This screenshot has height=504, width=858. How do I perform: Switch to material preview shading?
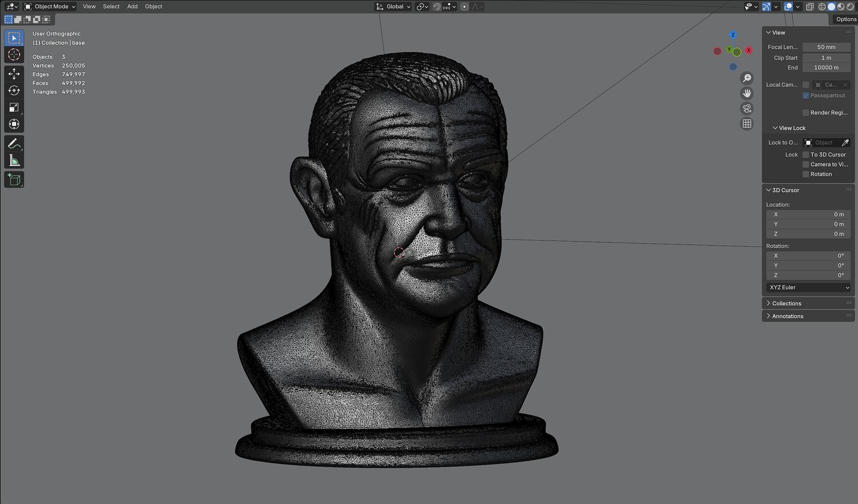[x=841, y=7]
